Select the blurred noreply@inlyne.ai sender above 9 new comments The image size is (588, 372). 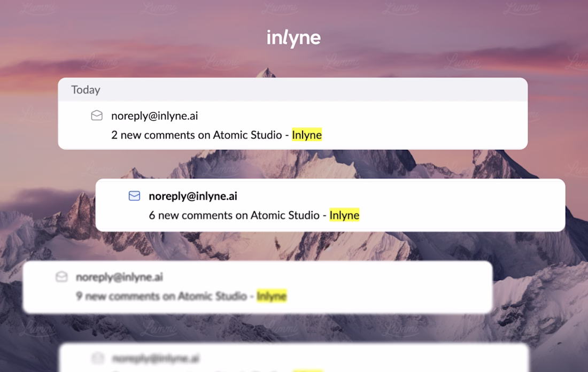pyautogui.click(x=119, y=277)
